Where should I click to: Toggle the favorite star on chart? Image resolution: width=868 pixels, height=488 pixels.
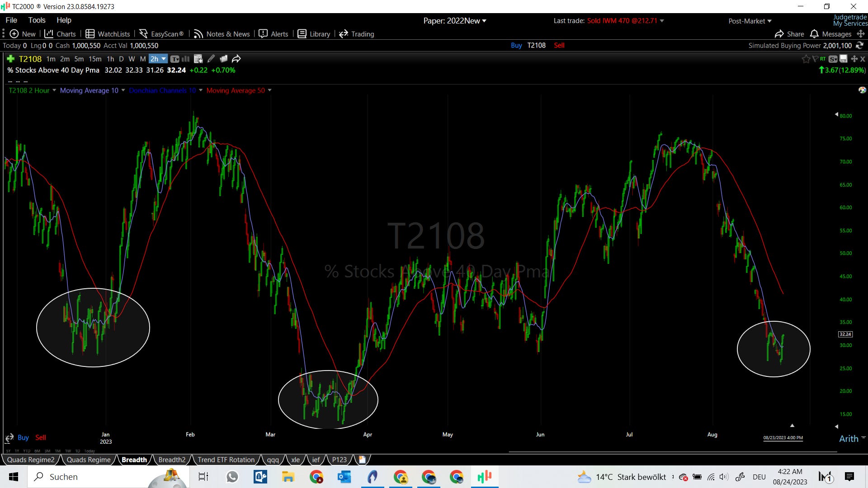tap(806, 59)
